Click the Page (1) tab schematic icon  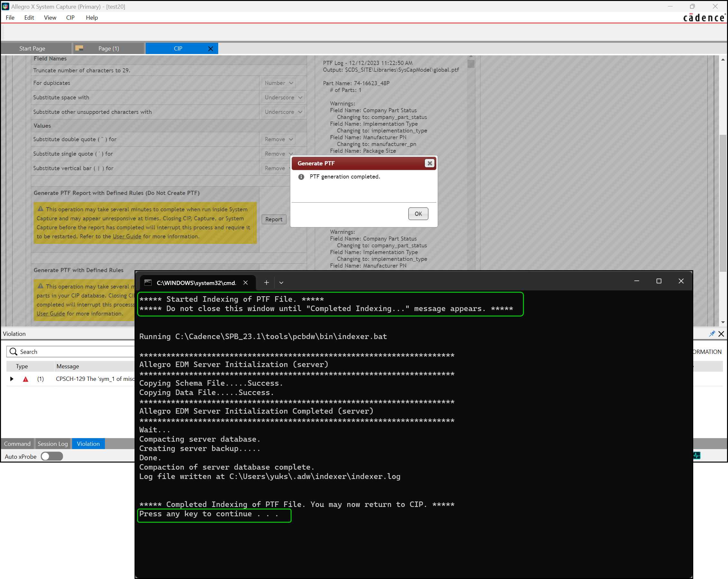79,48
